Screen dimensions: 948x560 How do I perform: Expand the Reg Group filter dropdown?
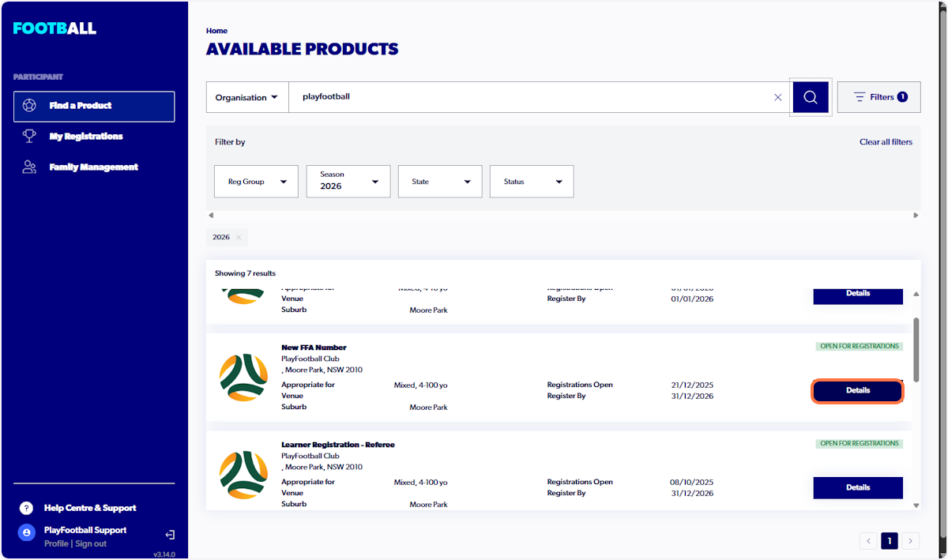[x=256, y=181]
